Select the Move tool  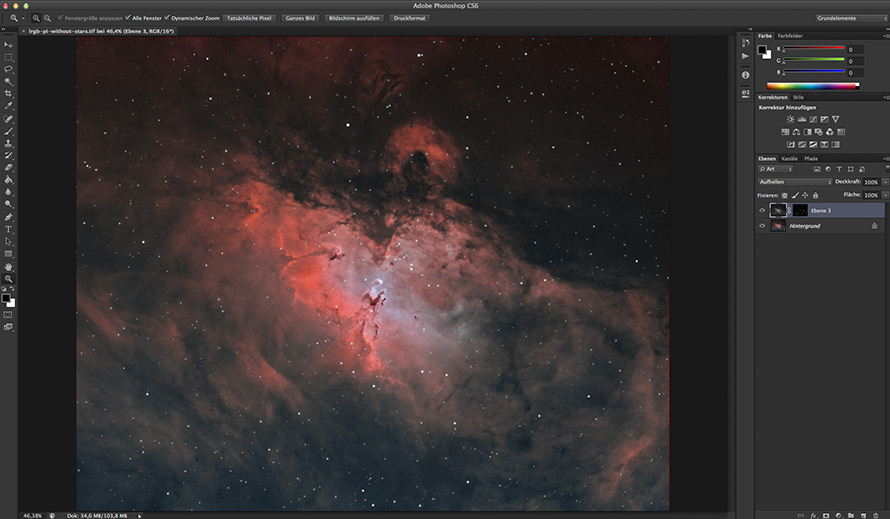[x=9, y=45]
